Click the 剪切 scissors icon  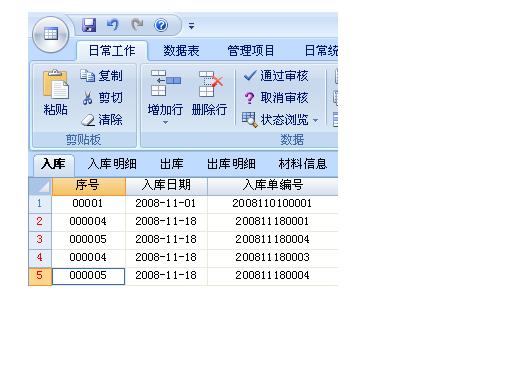tap(88, 98)
